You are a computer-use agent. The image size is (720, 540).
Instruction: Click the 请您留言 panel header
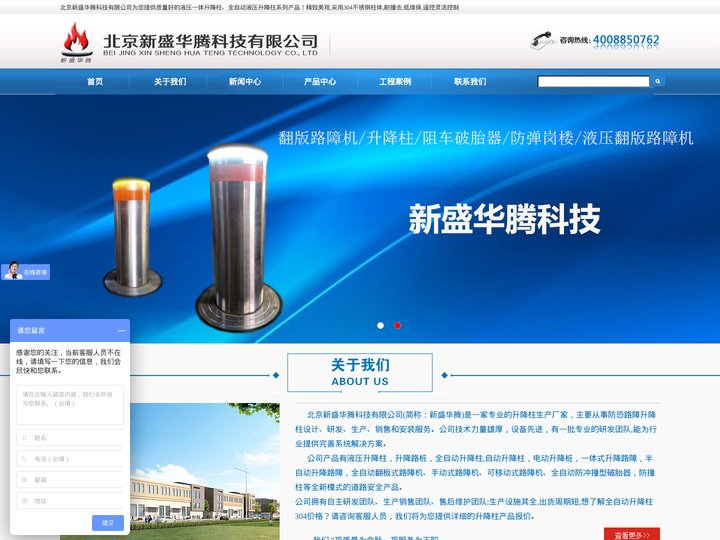click(70, 331)
